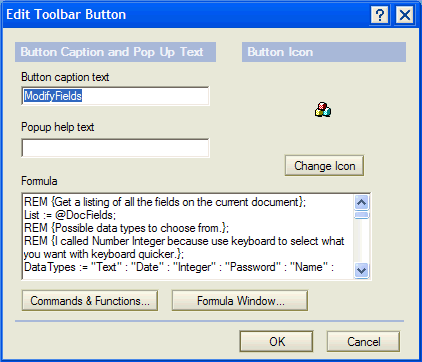Click the DataTypes line in formula box
The image size is (422, 362).
click(x=179, y=267)
